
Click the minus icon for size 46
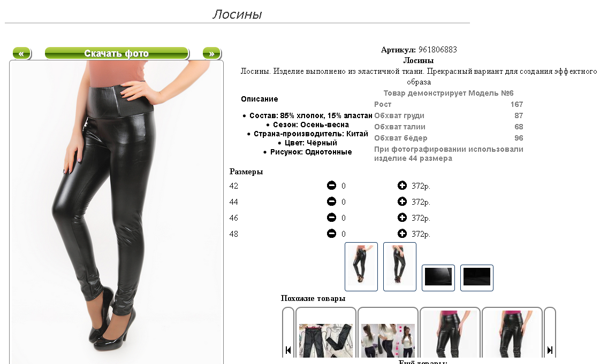pyautogui.click(x=331, y=218)
